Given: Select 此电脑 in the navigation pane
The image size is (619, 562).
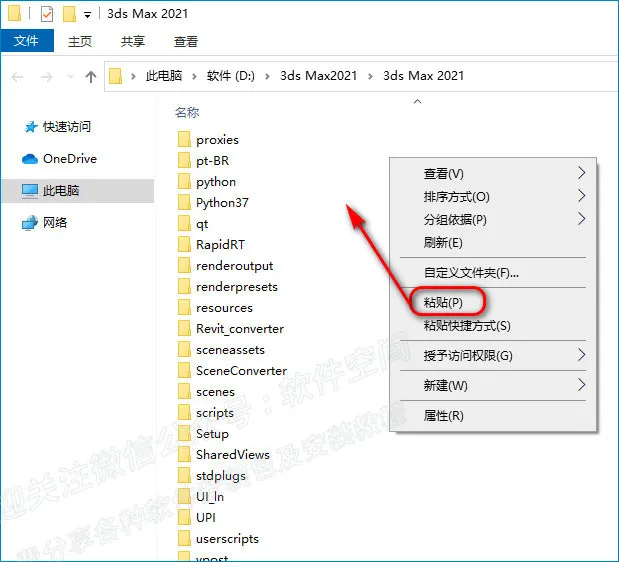Looking at the screenshot, I should click(x=77, y=191).
